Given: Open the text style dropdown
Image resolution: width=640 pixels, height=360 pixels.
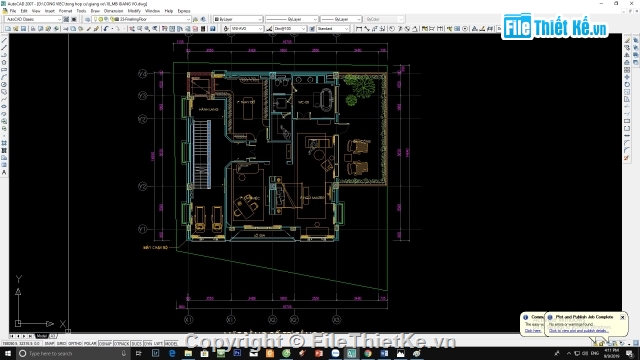Looking at the screenshot, I should (x=247, y=29).
